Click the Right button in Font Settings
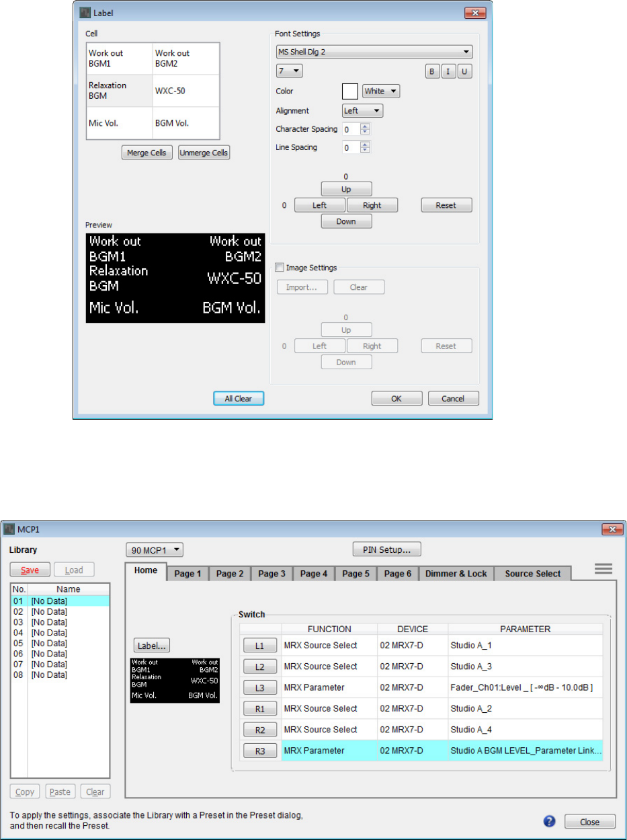627x840 pixels. [372, 205]
